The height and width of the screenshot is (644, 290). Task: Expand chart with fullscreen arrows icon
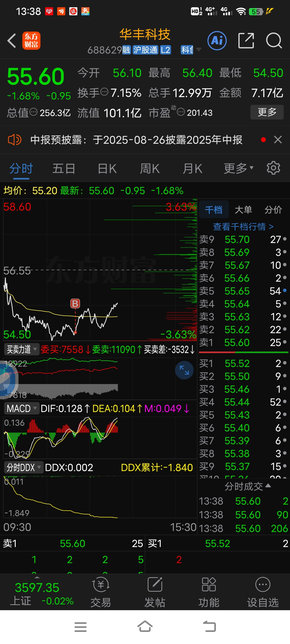pyautogui.click(x=184, y=370)
